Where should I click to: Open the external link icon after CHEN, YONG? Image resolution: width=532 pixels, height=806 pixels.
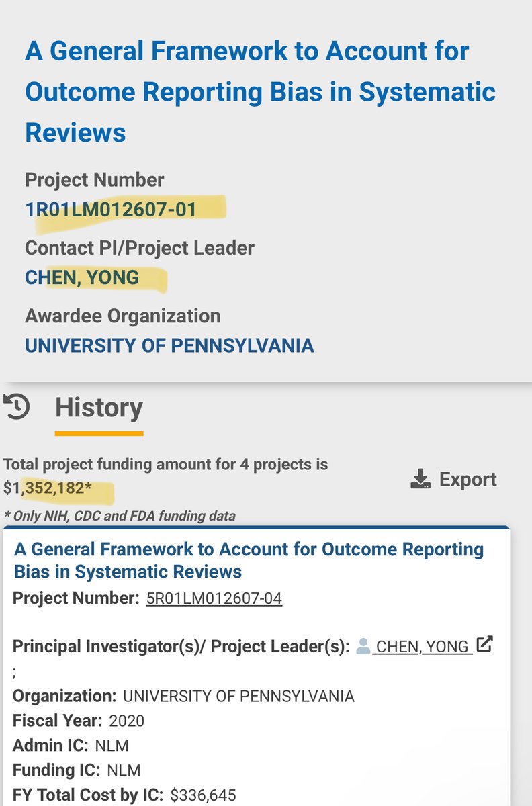(x=484, y=645)
